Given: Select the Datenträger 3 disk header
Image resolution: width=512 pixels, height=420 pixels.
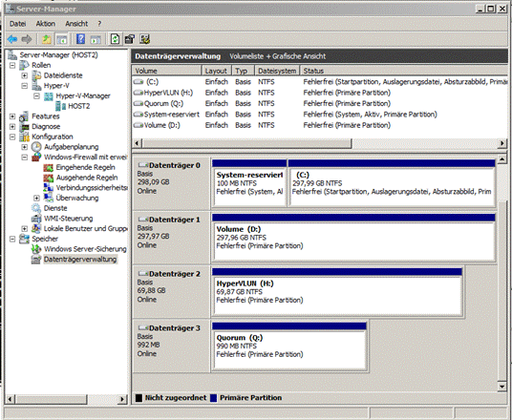Looking at the screenshot, I should [x=171, y=346].
